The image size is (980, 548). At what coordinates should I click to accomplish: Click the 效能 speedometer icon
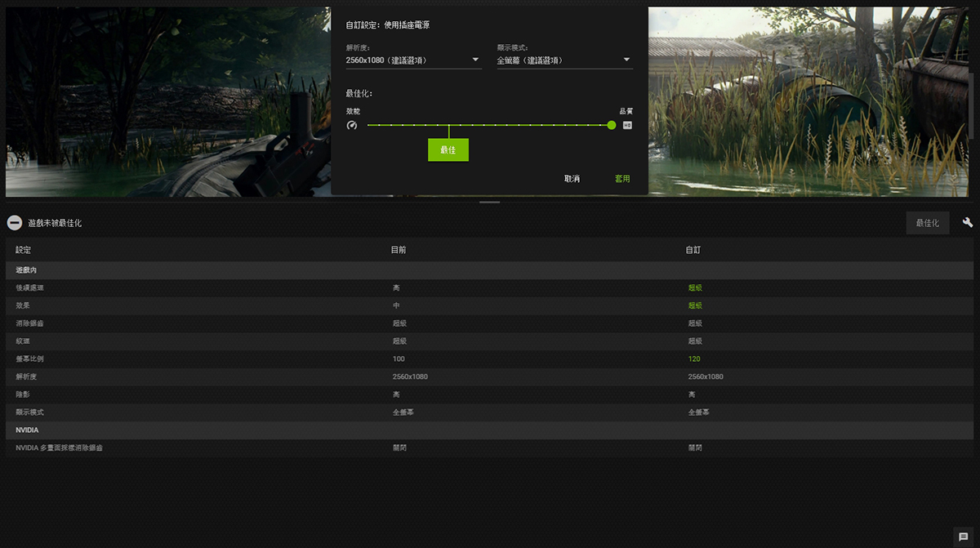tap(352, 125)
